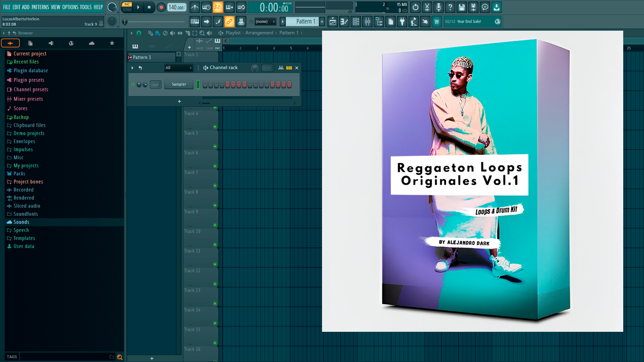Screen dimensions: 644x362
Task: Stop playback with the Stop button
Action: coord(149,7)
